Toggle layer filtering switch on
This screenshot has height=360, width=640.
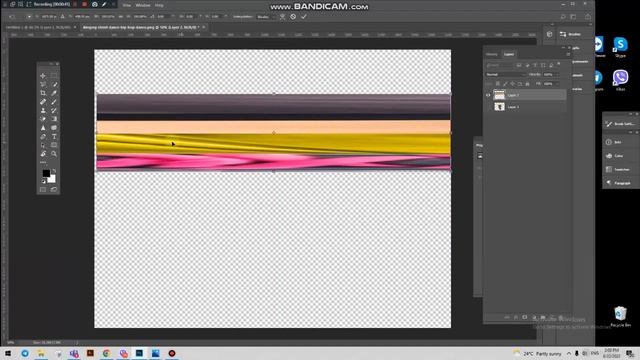pyautogui.click(x=559, y=64)
